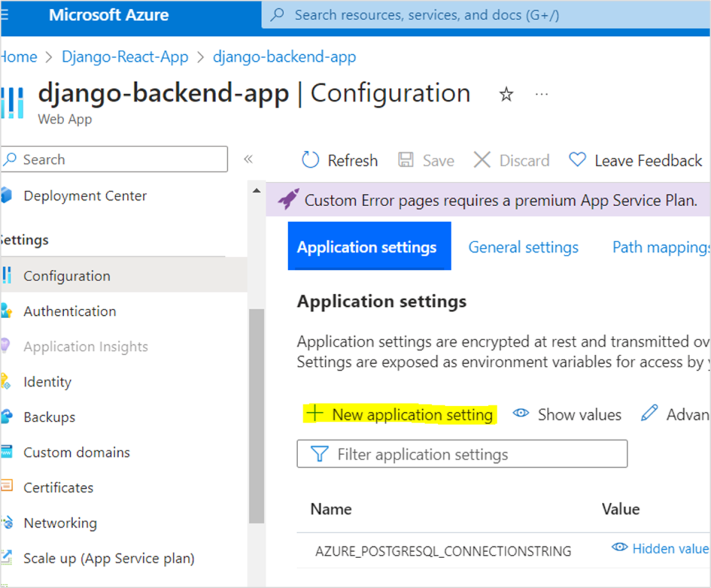Open Certificates in sidebar menu
Viewport: 711px width, 588px height.
pyautogui.click(x=58, y=488)
